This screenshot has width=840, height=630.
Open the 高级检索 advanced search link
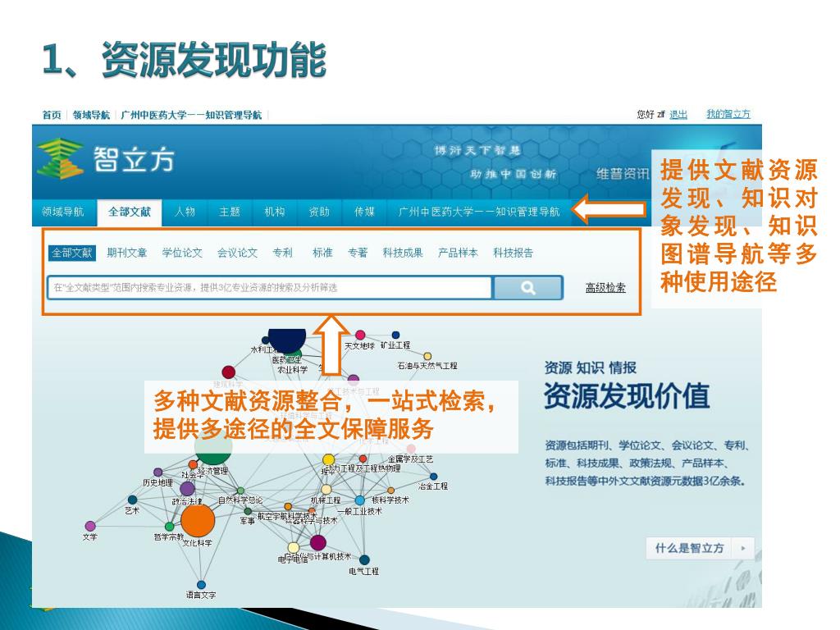coord(605,288)
